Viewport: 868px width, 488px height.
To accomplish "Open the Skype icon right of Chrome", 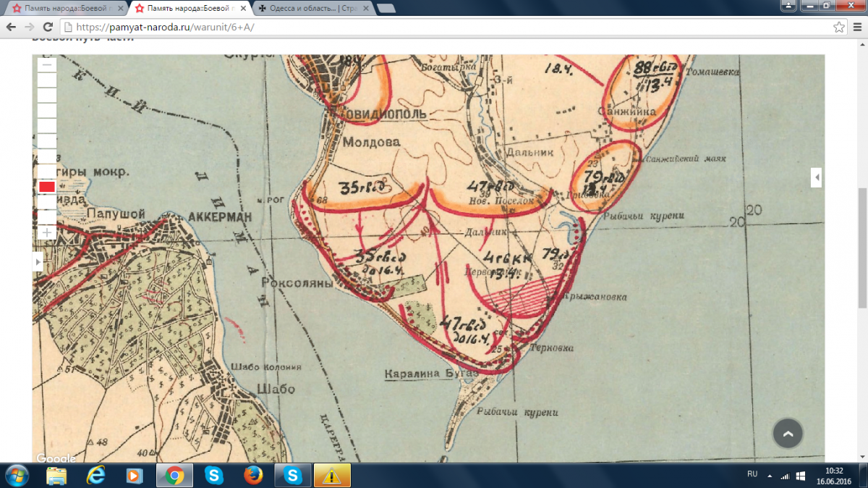I will (213, 475).
